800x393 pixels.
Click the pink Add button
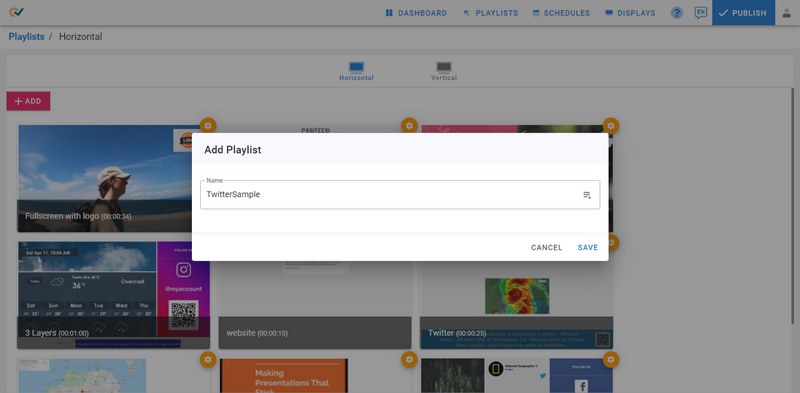28,101
